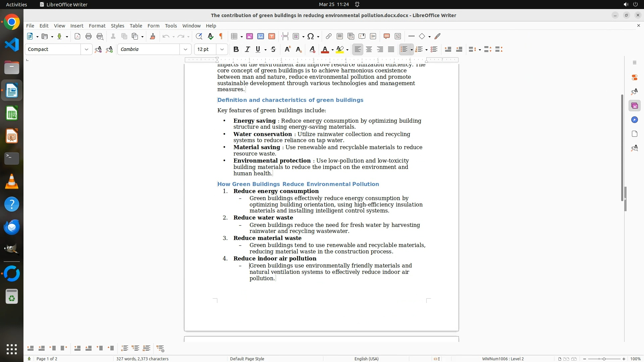Toggle bold formatting
Image resolution: width=644 pixels, height=362 pixels.
click(236, 50)
